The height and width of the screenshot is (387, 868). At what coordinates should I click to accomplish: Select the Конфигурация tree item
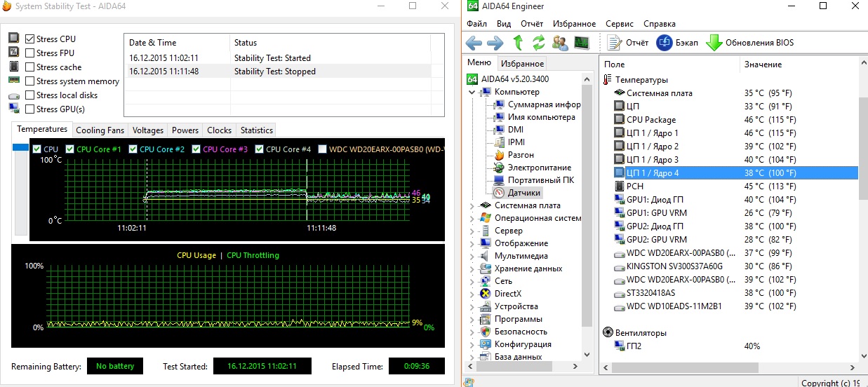(523, 344)
